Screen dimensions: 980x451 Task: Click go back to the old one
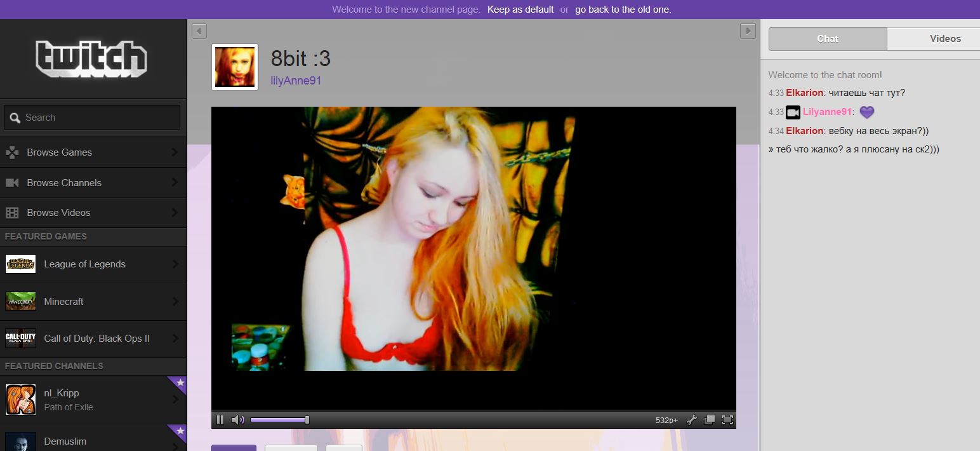coord(623,10)
